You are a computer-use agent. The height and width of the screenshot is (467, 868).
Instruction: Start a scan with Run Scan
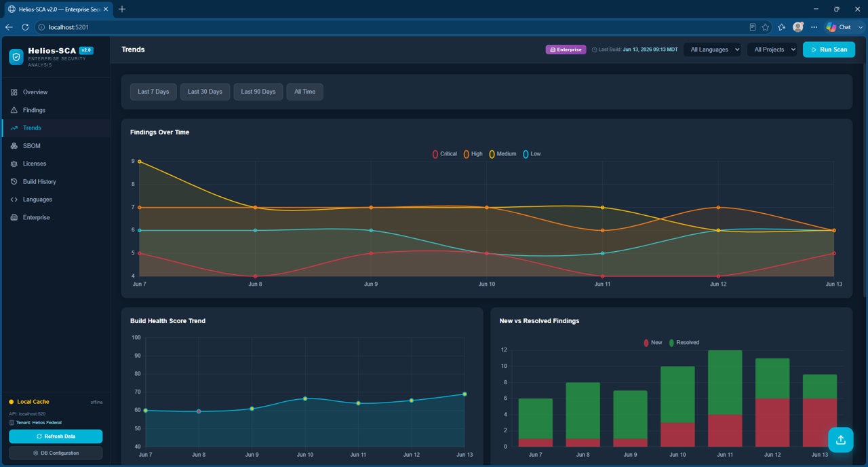tap(829, 50)
